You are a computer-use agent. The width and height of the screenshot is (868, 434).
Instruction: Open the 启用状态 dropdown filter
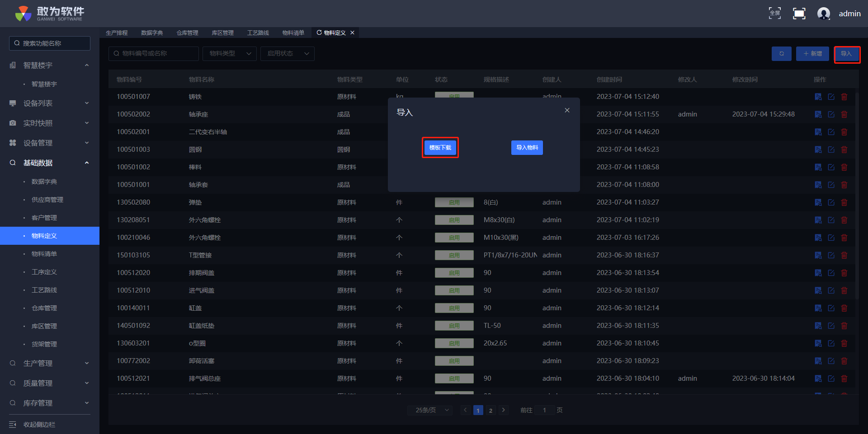click(288, 54)
